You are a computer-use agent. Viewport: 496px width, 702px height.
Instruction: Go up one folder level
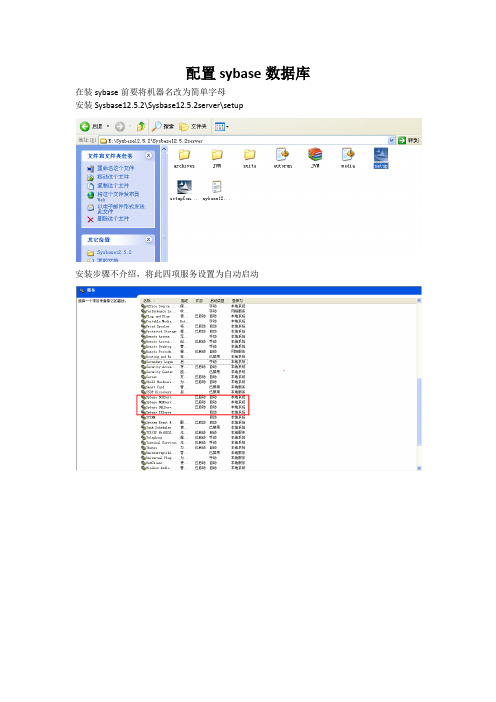coord(141,127)
